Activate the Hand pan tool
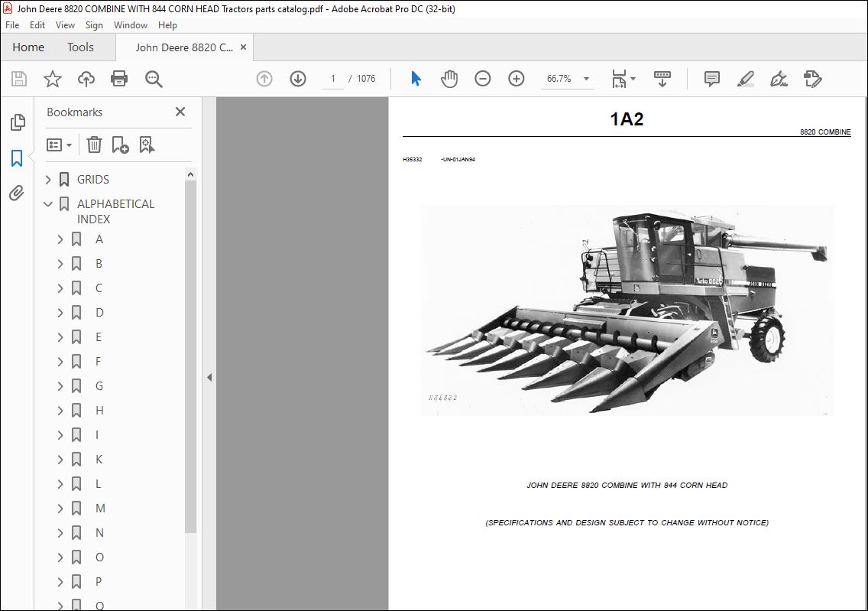Screen dimensions: 868x611 (449, 79)
